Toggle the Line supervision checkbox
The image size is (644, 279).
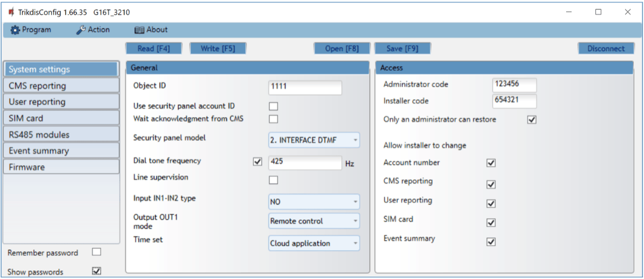(274, 180)
